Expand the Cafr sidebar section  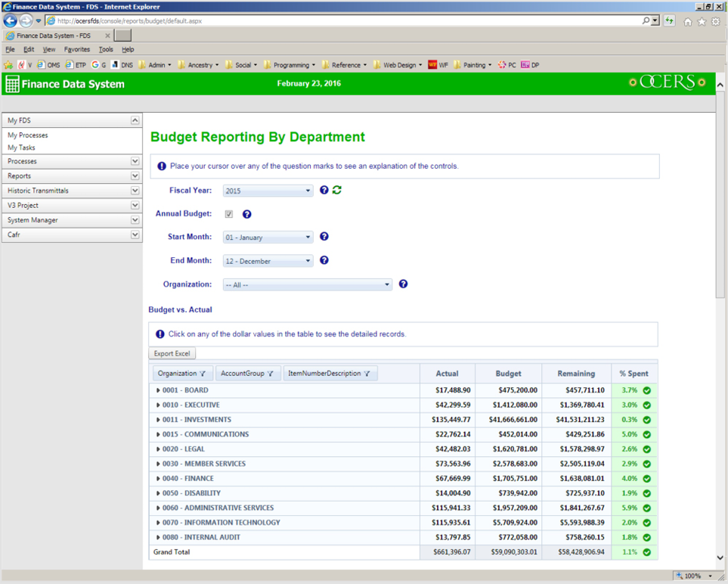(x=135, y=235)
